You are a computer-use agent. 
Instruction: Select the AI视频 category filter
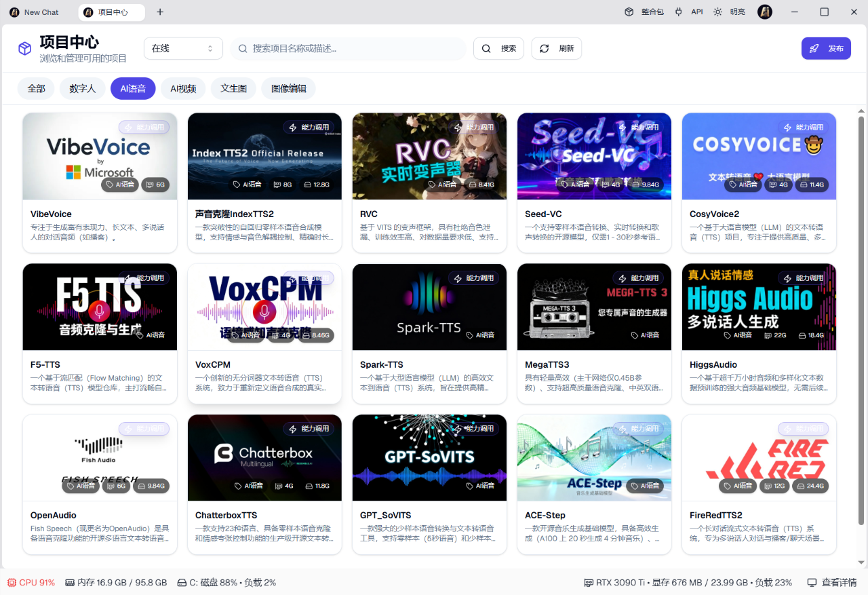point(183,89)
